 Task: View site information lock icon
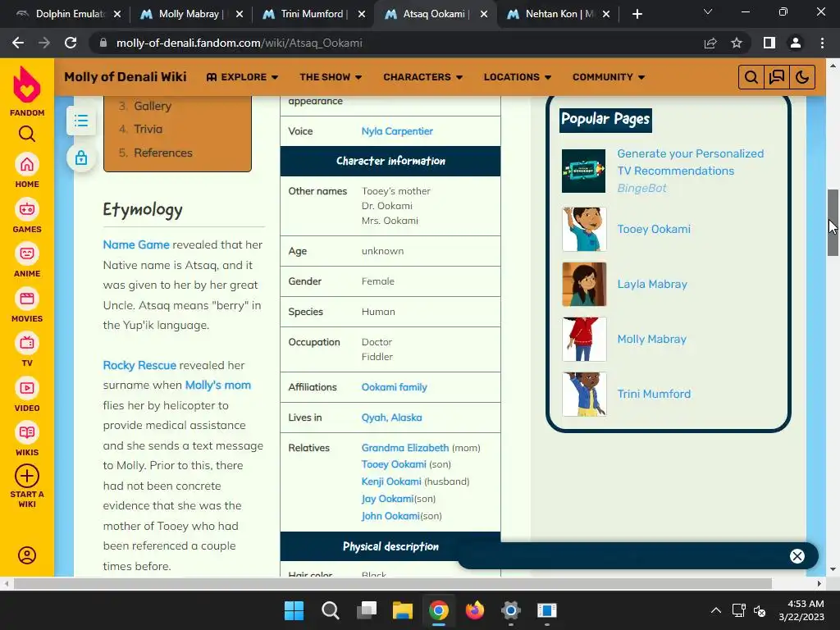pyautogui.click(x=103, y=43)
